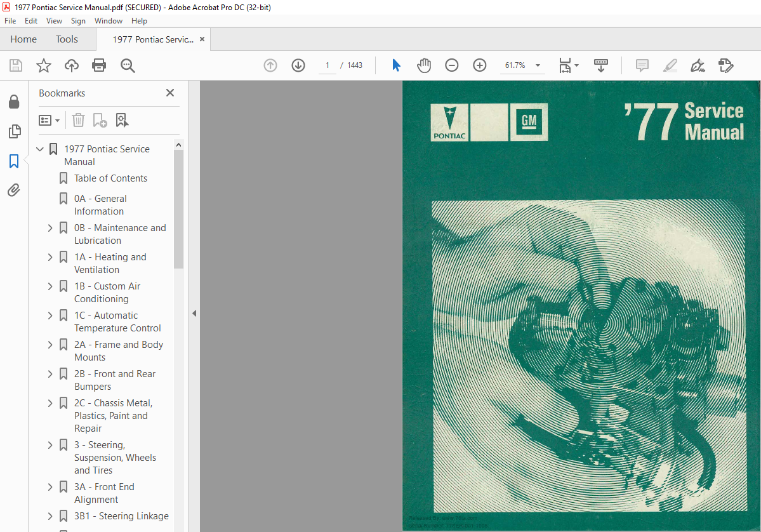761x532 pixels.
Task: Open the Attachments paperclip panel
Action: (14, 190)
